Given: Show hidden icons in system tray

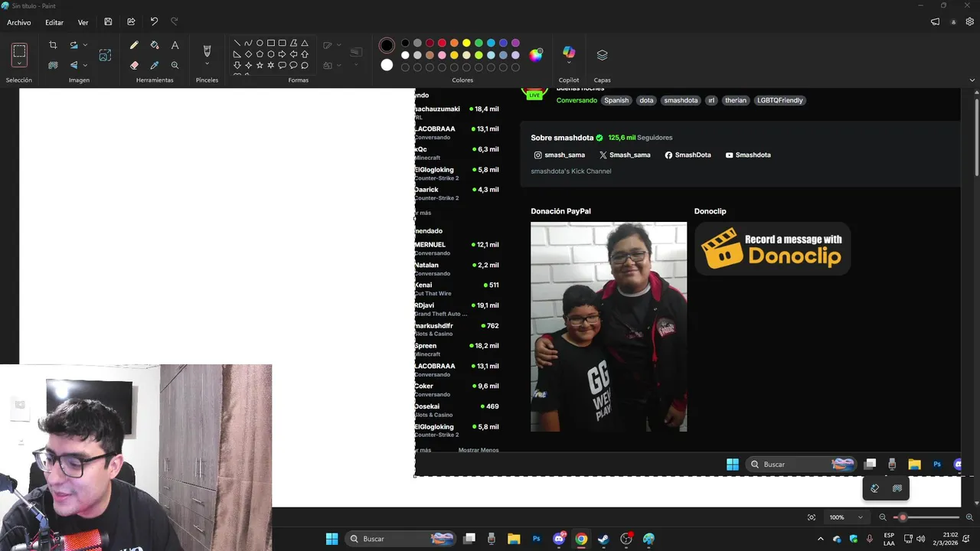Looking at the screenshot, I should 821,539.
